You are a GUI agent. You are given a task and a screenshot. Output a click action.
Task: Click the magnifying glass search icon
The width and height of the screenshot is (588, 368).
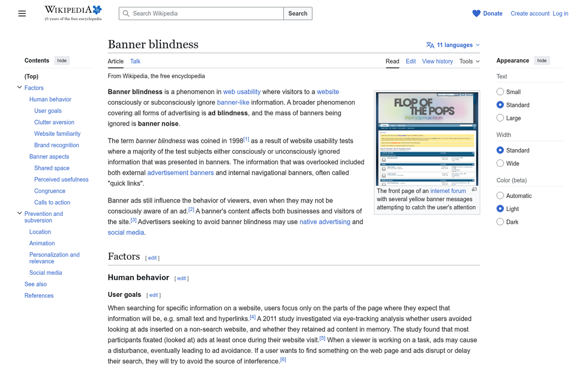(x=126, y=14)
